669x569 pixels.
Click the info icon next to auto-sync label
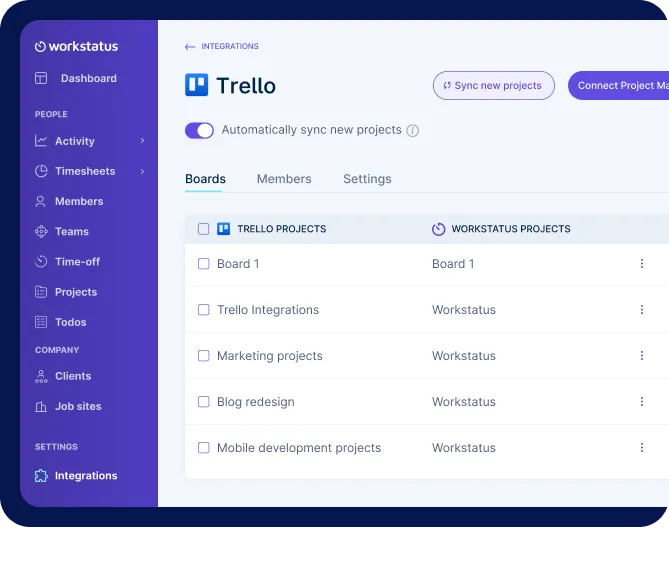(x=412, y=131)
